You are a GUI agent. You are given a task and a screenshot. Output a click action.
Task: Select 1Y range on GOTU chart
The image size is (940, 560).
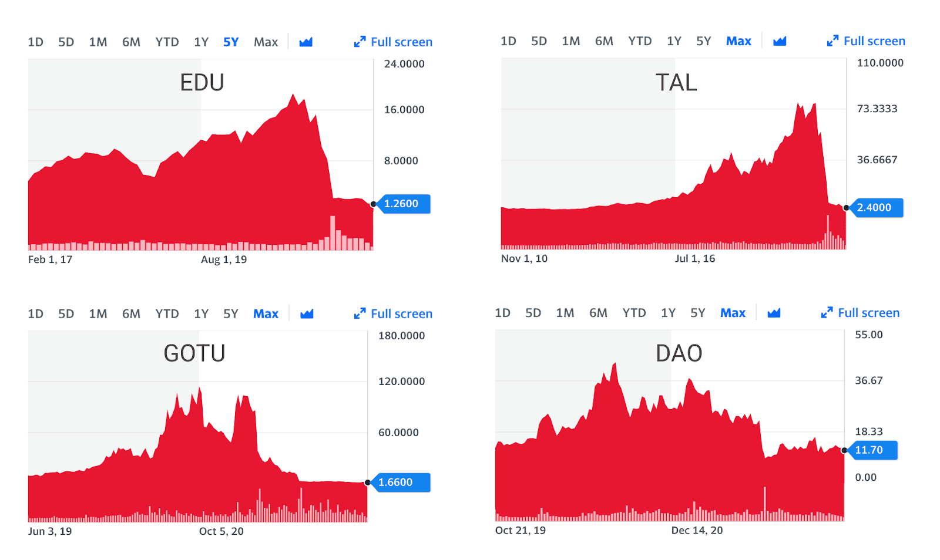[201, 314]
